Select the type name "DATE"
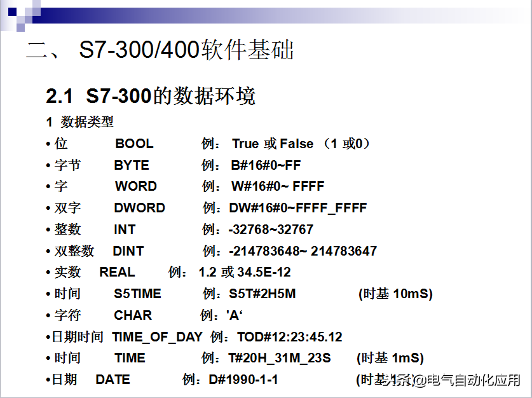532x398 pixels. 113,380
